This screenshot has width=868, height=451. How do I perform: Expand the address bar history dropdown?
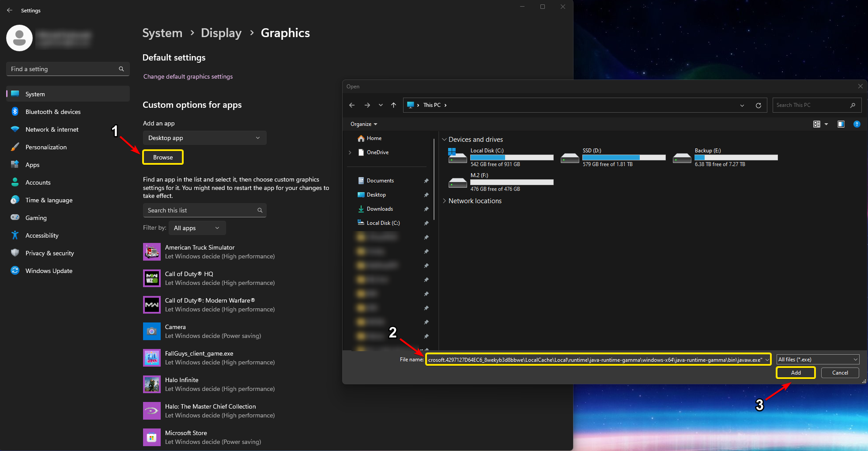point(742,105)
